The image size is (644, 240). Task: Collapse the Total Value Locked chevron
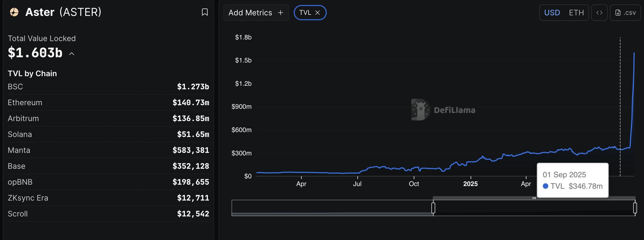[x=72, y=54]
